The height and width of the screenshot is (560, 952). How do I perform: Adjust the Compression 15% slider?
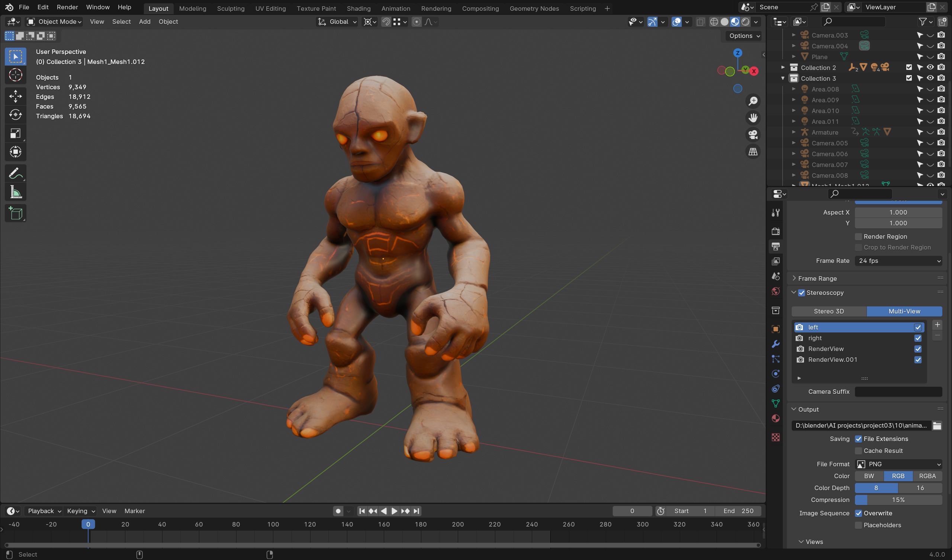(x=898, y=500)
